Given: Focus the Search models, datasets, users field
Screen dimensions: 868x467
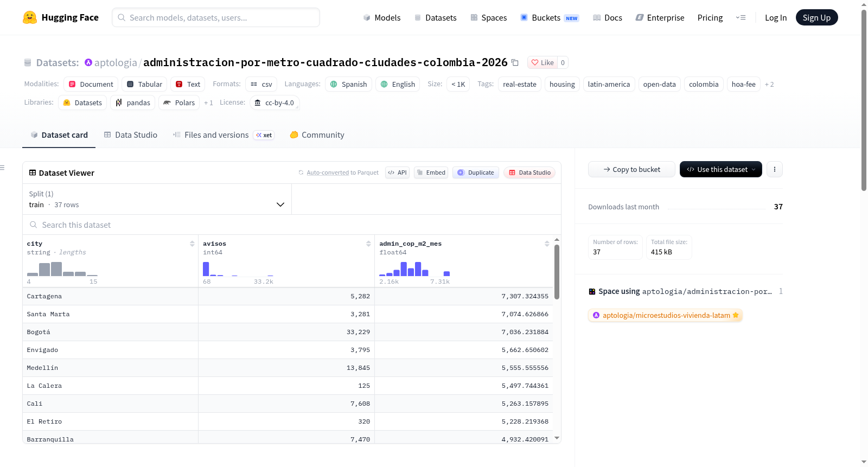Looking at the screenshot, I should click(x=216, y=17).
